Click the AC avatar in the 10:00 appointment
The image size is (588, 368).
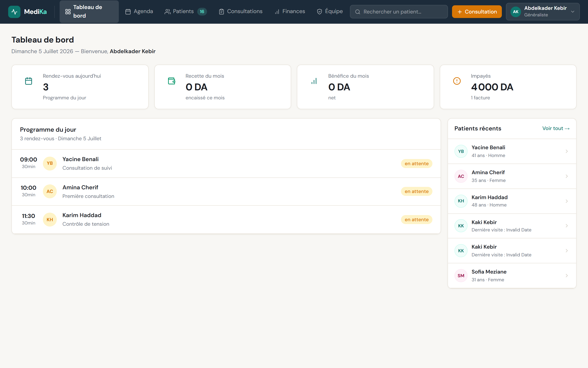tap(50, 192)
